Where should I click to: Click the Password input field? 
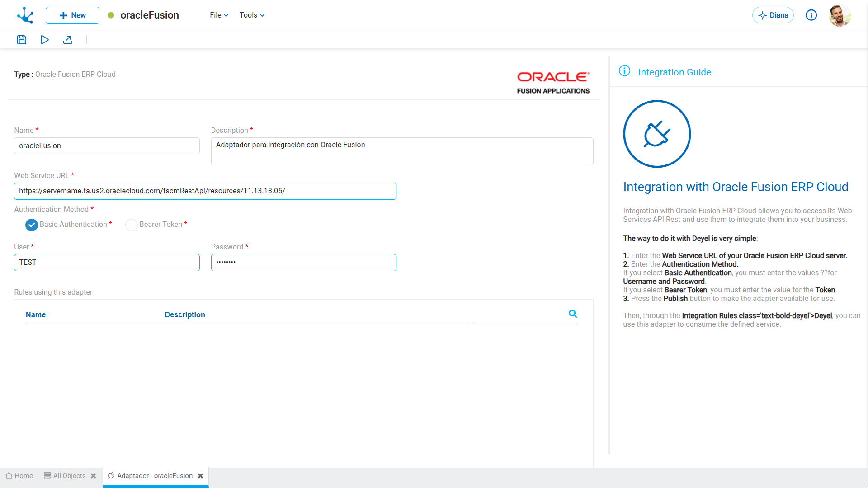(x=304, y=263)
